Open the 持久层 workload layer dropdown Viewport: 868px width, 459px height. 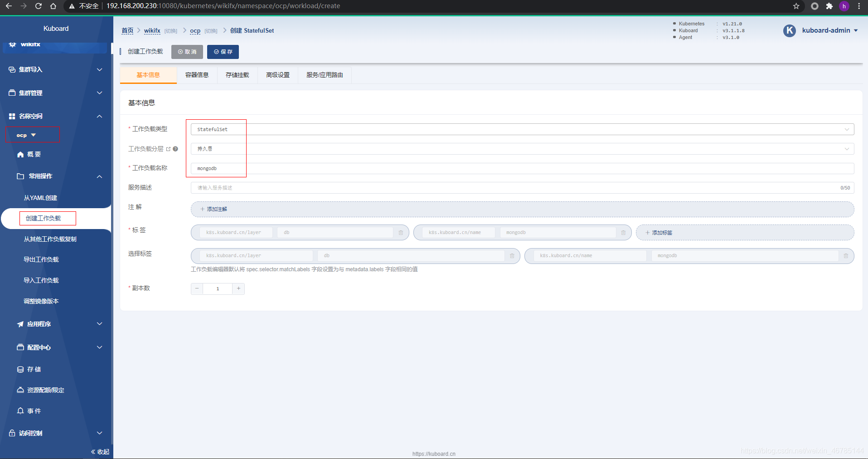click(847, 149)
